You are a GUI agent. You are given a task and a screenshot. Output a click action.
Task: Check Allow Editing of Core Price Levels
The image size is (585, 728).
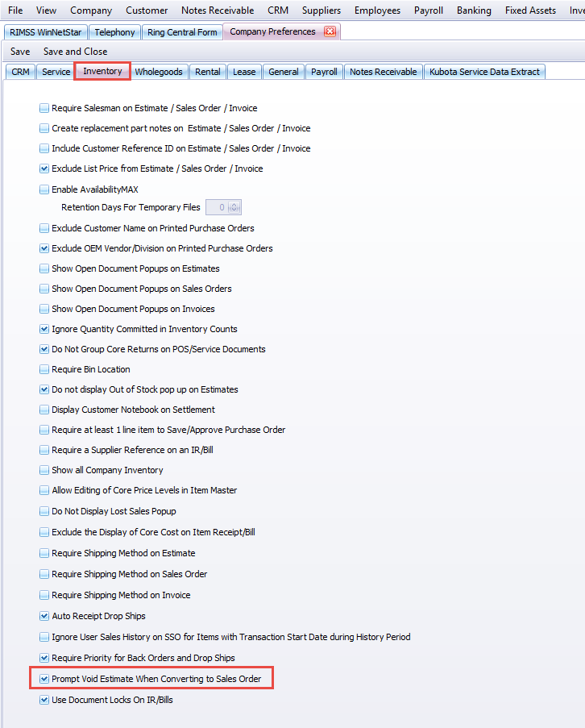pos(44,490)
